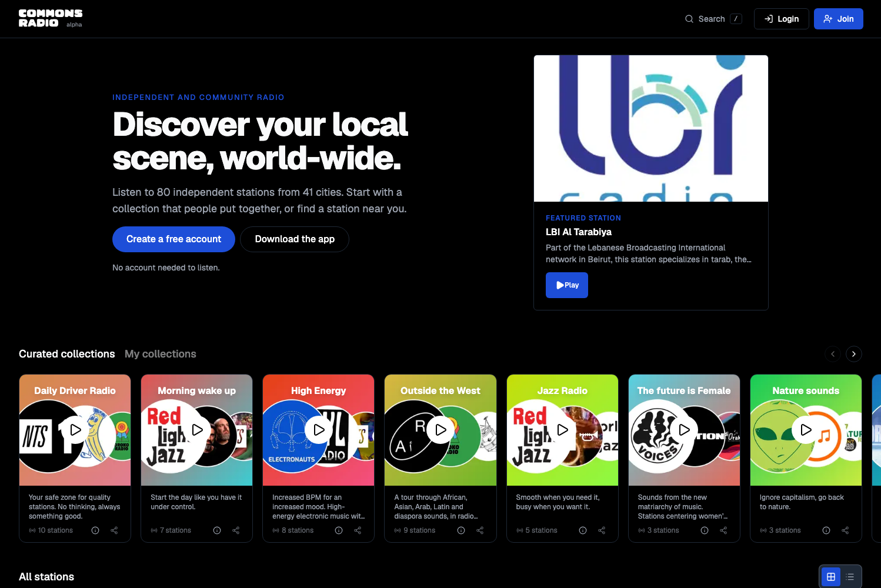Play the Nature sounds collection
Image resolution: width=881 pixels, height=588 pixels.
pos(806,430)
